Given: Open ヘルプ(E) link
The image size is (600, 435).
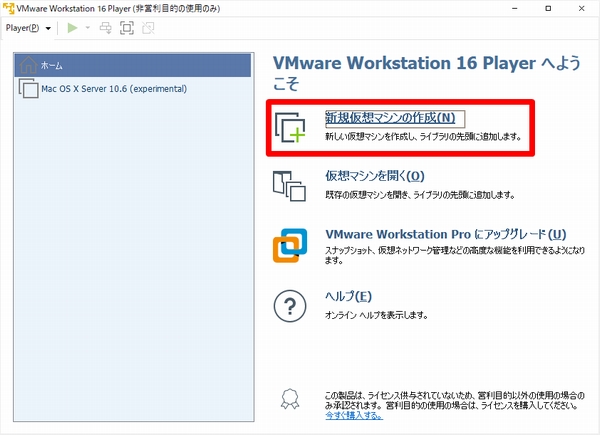Looking at the screenshot, I should (349, 296).
